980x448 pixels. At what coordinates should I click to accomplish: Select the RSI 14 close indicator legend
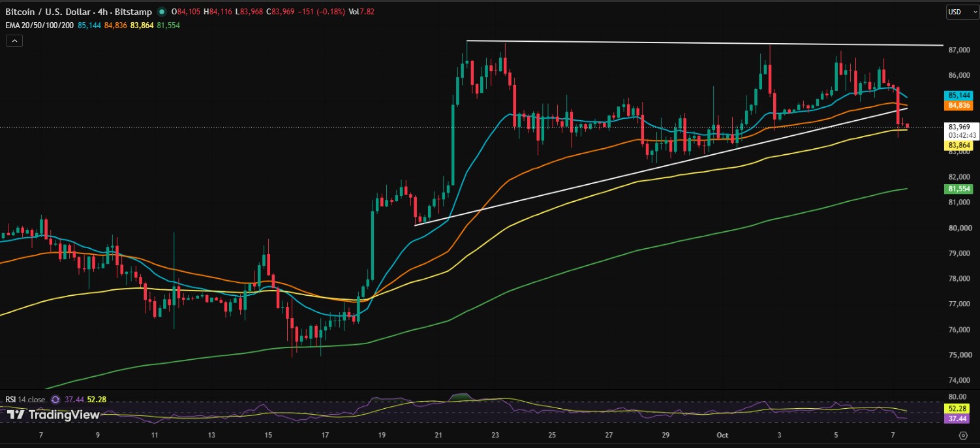pos(25,400)
